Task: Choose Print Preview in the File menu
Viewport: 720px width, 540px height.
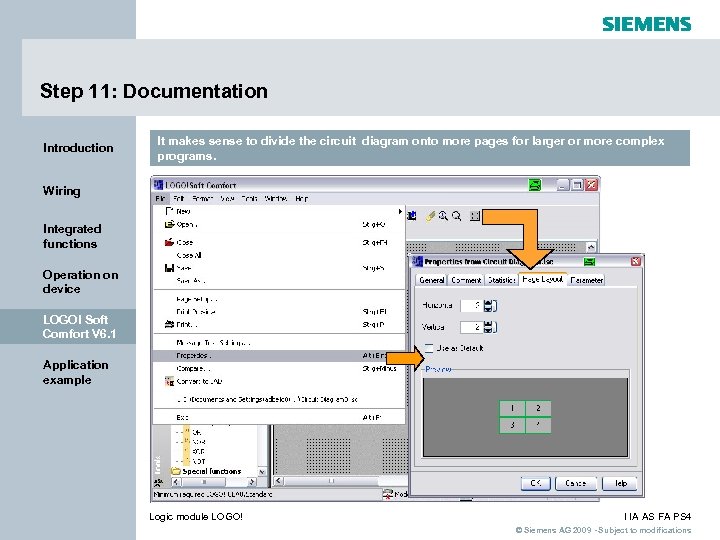Action: [x=279, y=312]
